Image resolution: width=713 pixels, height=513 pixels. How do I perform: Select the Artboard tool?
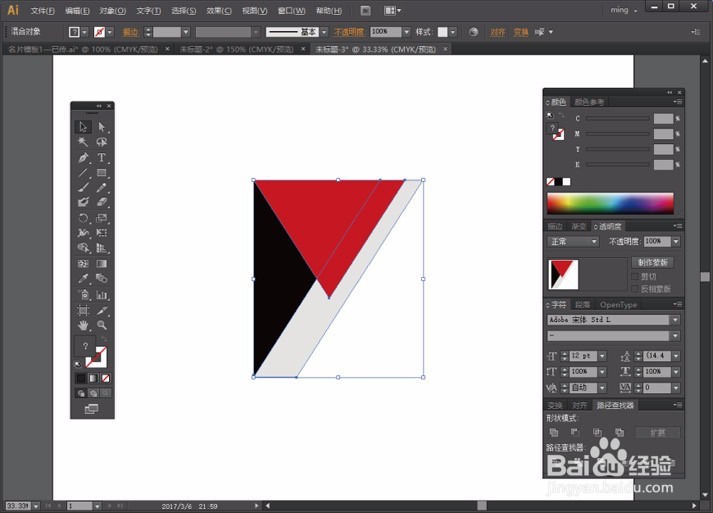[83, 311]
